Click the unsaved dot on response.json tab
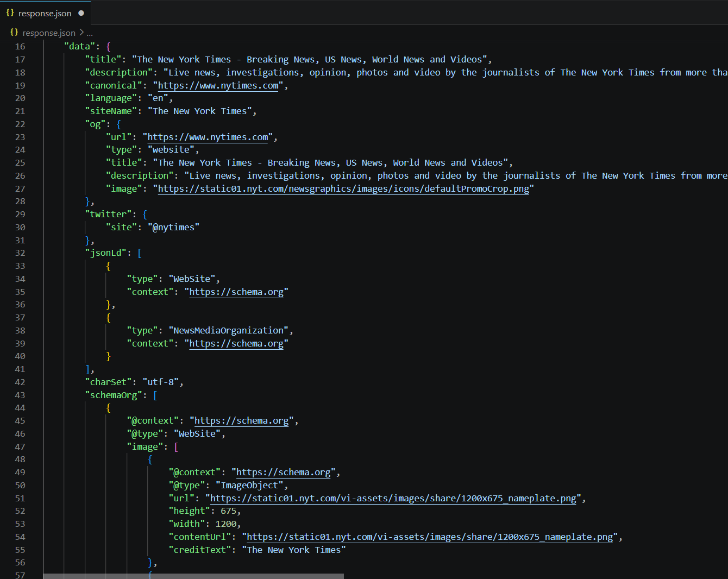The height and width of the screenshot is (579, 728). pyautogui.click(x=81, y=13)
